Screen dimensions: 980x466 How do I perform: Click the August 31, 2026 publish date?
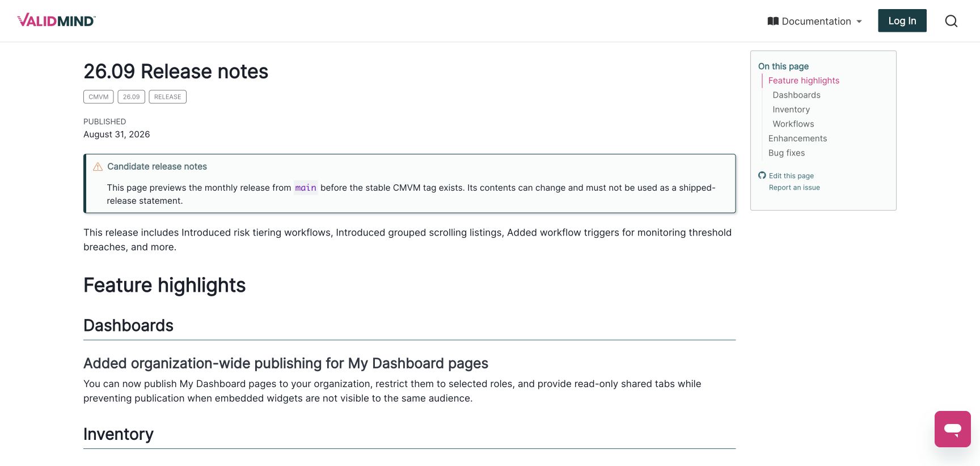pyautogui.click(x=117, y=135)
